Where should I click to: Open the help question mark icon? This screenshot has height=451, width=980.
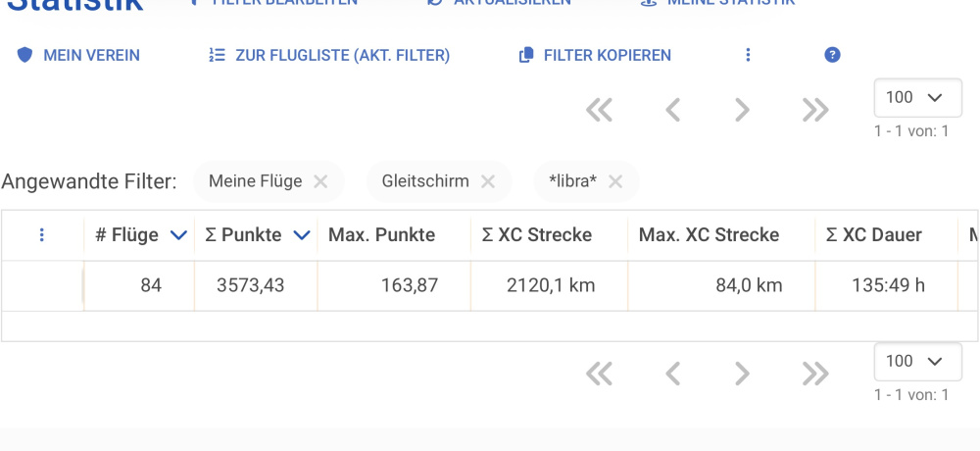832,55
